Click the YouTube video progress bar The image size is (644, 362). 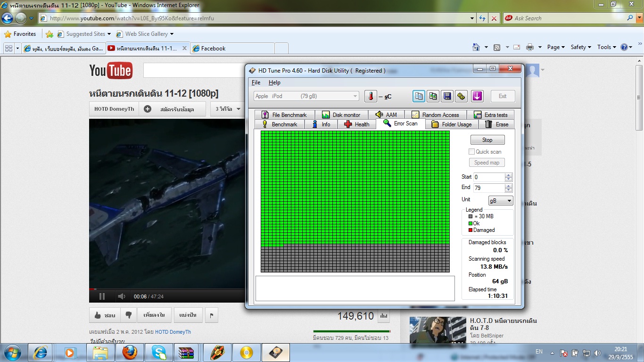167,289
